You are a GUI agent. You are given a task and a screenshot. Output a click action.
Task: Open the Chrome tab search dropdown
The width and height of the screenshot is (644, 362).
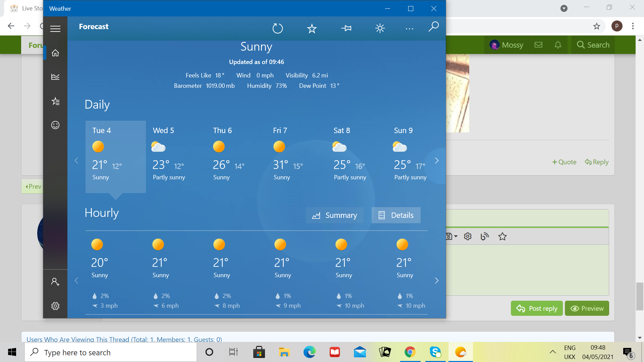(x=564, y=8)
